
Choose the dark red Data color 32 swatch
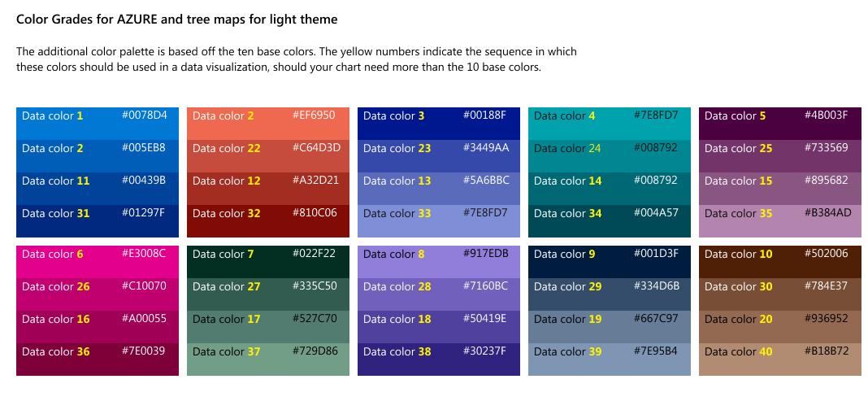pos(268,220)
